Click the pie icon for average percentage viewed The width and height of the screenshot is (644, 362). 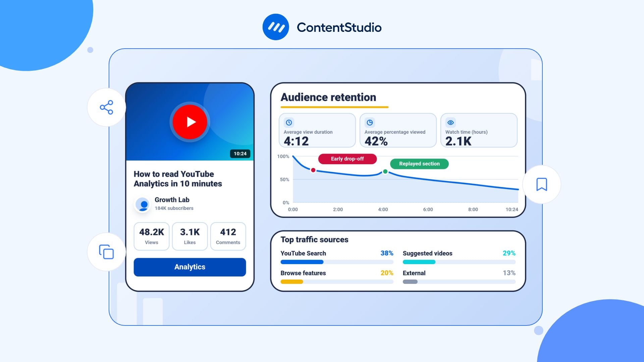coord(370,123)
